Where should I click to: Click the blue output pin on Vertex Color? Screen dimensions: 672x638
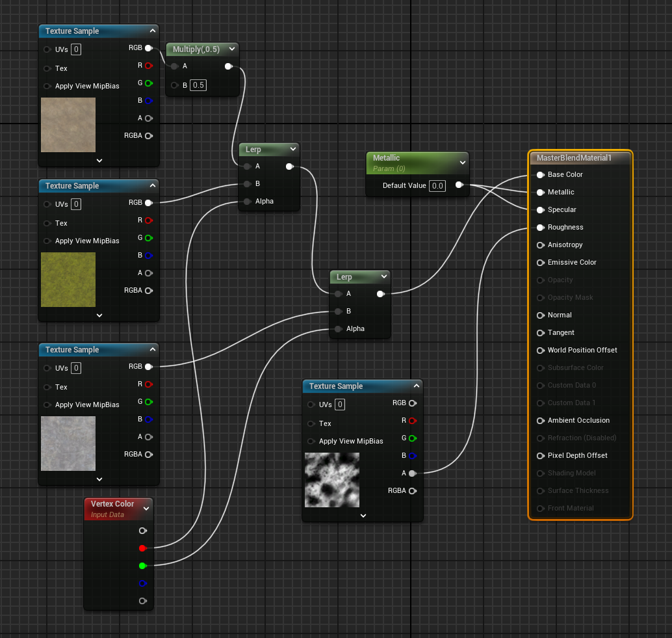tap(142, 583)
